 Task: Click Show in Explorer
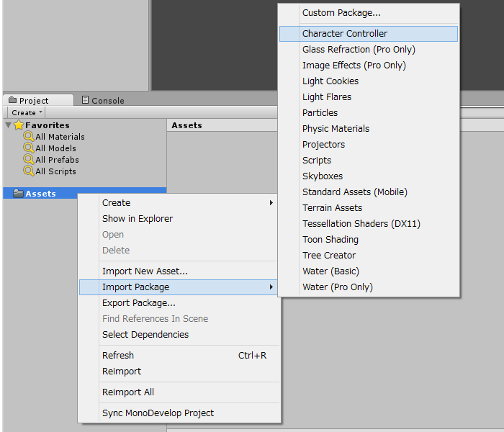click(138, 219)
